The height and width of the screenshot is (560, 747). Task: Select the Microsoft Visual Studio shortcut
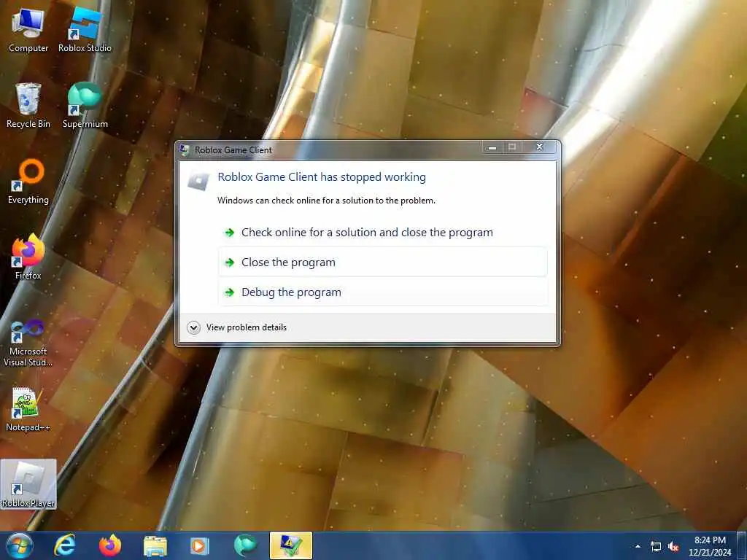(28, 343)
